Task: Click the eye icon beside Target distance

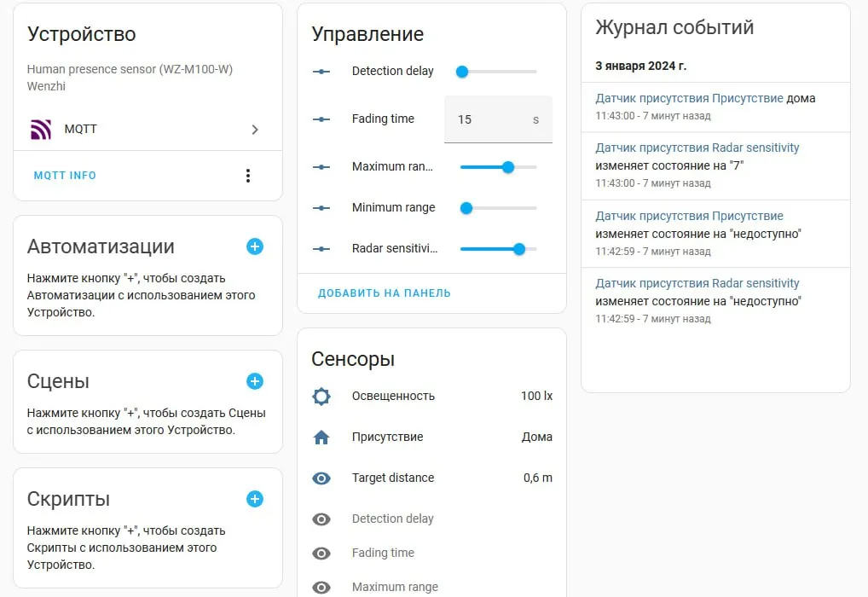Action: point(321,478)
